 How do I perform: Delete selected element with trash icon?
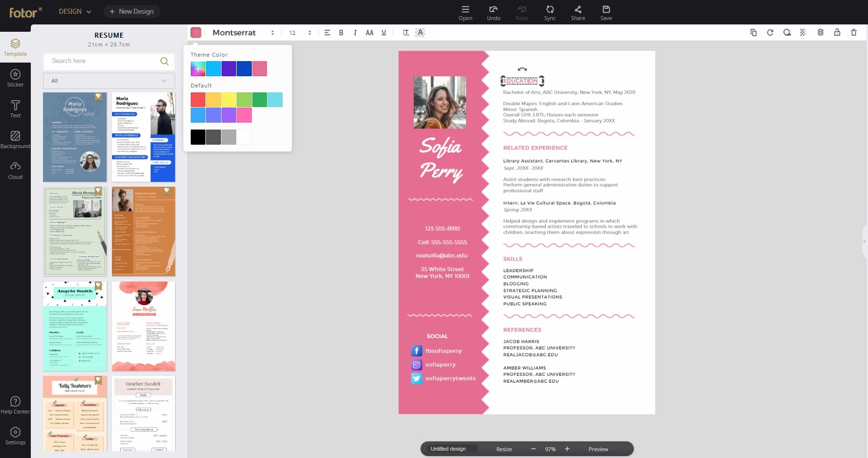coord(854,32)
